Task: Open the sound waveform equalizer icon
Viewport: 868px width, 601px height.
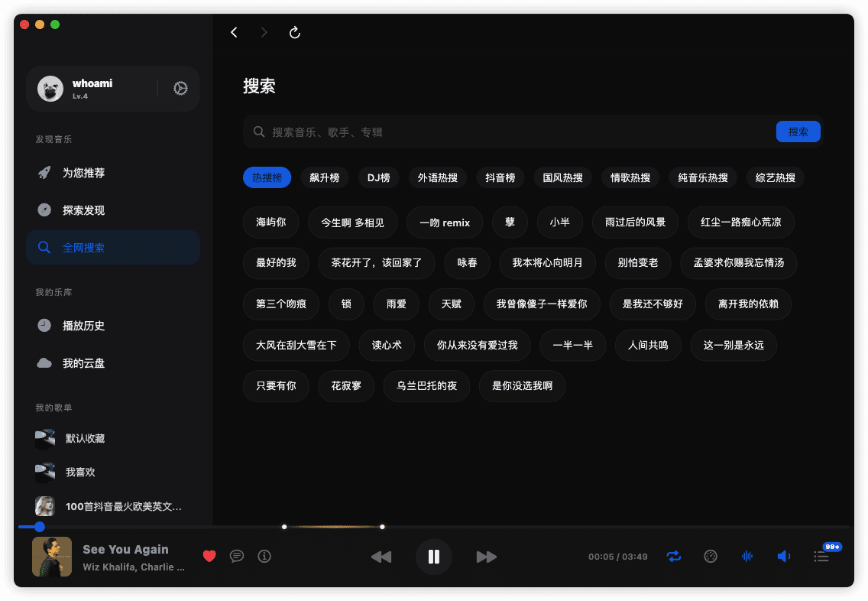Action: pyautogui.click(x=747, y=556)
